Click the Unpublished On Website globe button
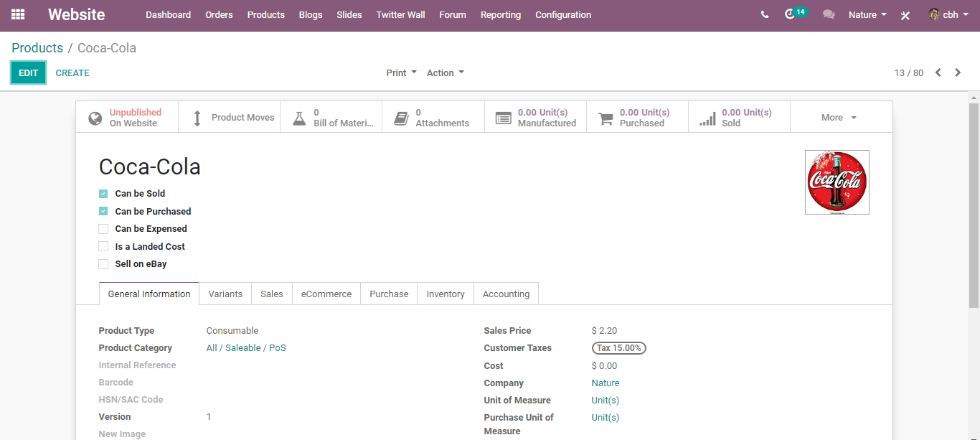 click(127, 117)
